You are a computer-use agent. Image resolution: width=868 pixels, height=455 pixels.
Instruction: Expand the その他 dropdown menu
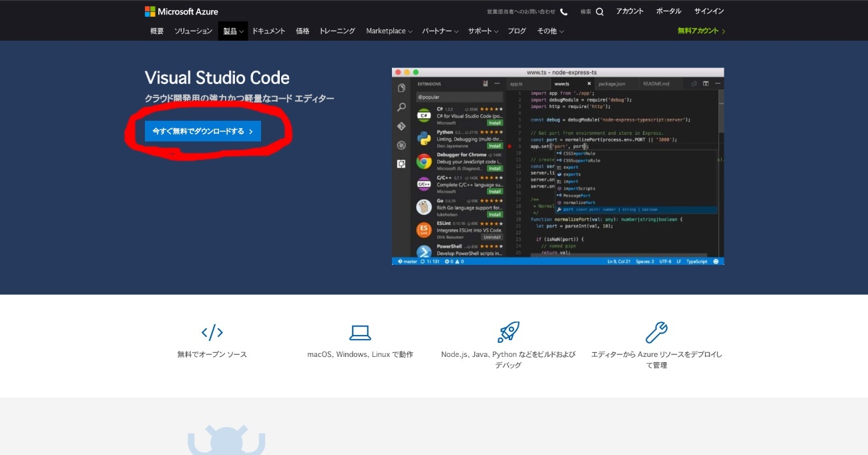(x=551, y=31)
